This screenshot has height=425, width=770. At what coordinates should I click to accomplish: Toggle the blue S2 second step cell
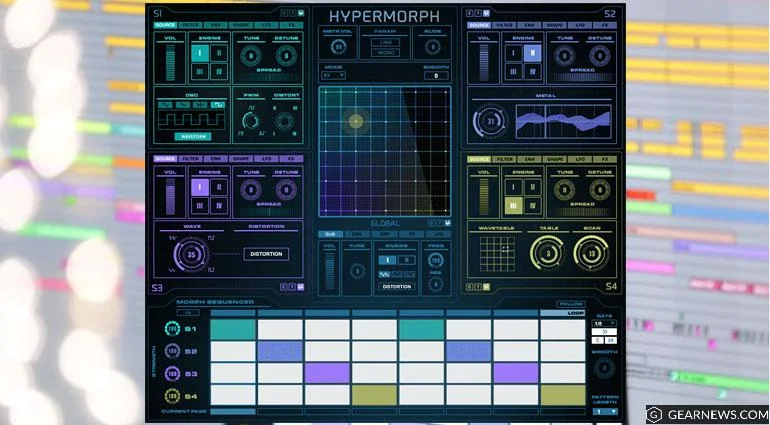[x=280, y=352]
